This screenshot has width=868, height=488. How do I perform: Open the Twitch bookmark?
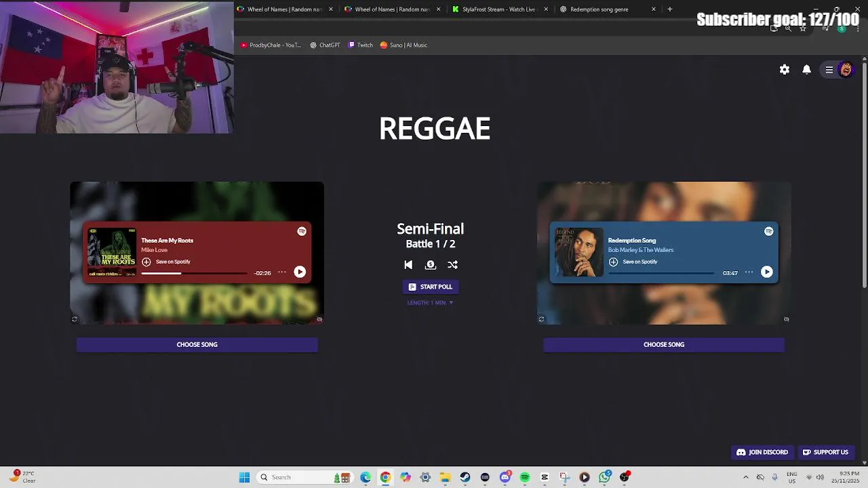[x=360, y=45]
